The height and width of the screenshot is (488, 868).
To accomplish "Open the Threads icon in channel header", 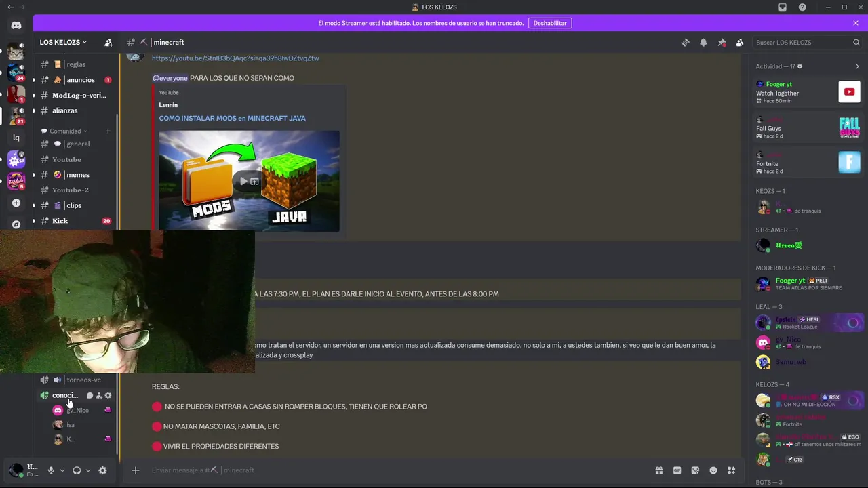I will (685, 42).
